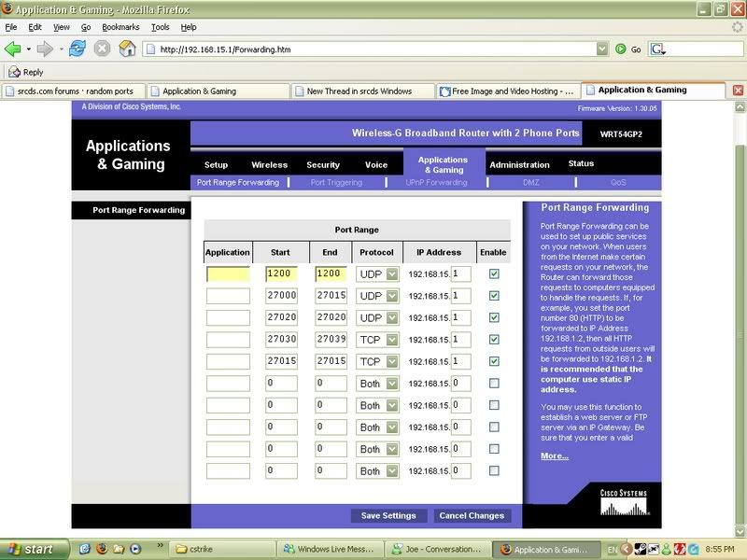Launch Firefox from the Quick Launch bar
Image resolution: width=747 pixels, height=560 pixels.
point(102,549)
